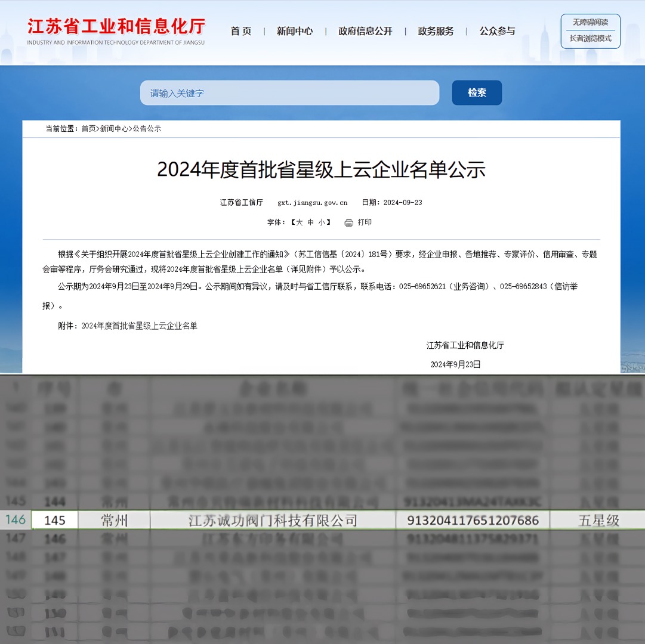Open the 新闻中心 navigation menu item
The image size is (645, 644).
coord(295,32)
